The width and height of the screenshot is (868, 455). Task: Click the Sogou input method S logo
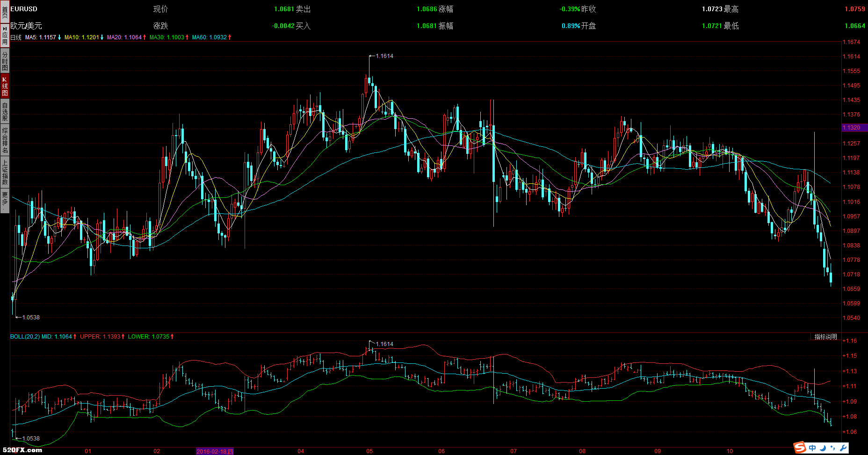800,448
